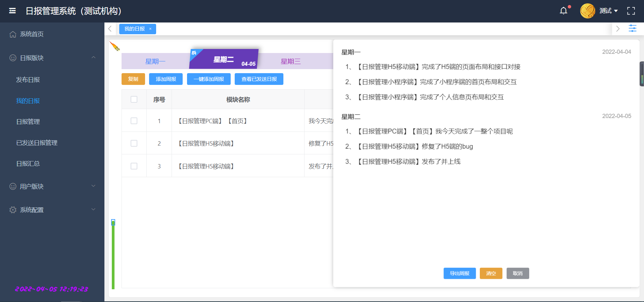The height and width of the screenshot is (302, 644).
Task: Click the 导出周报 button
Action: pos(459,273)
